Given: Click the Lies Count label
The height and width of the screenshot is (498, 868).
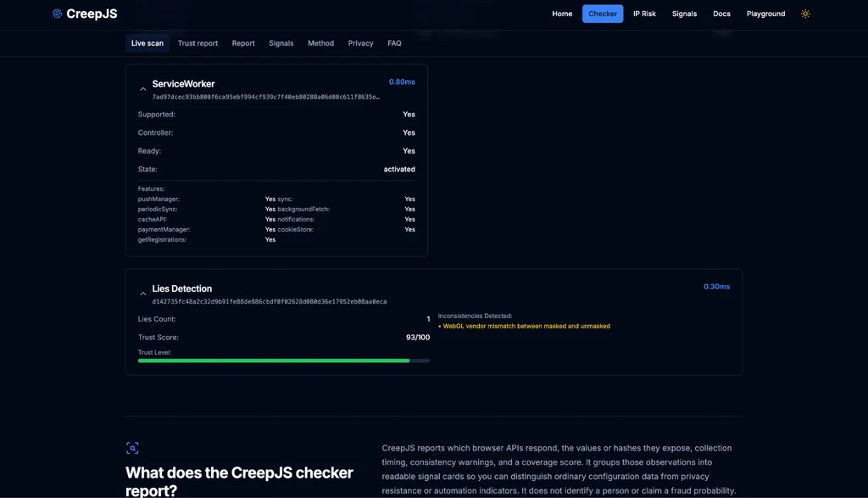Looking at the screenshot, I should tap(157, 319).
